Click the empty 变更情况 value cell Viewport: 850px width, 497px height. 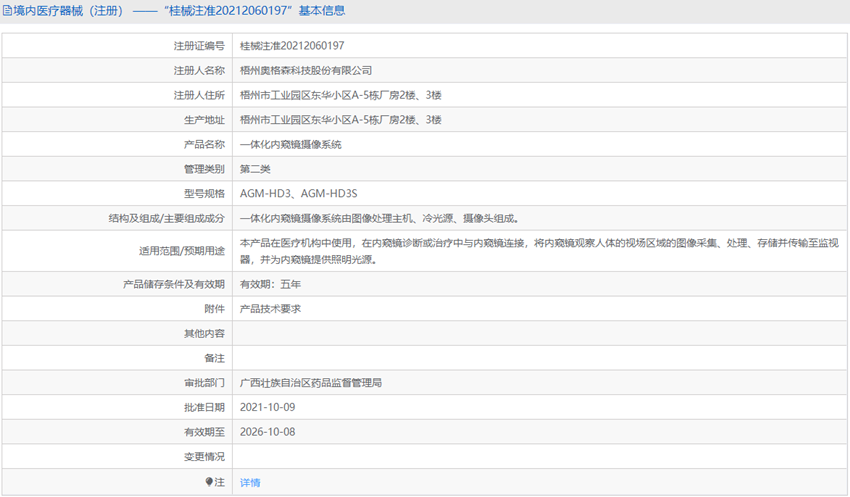coord(540,457)
